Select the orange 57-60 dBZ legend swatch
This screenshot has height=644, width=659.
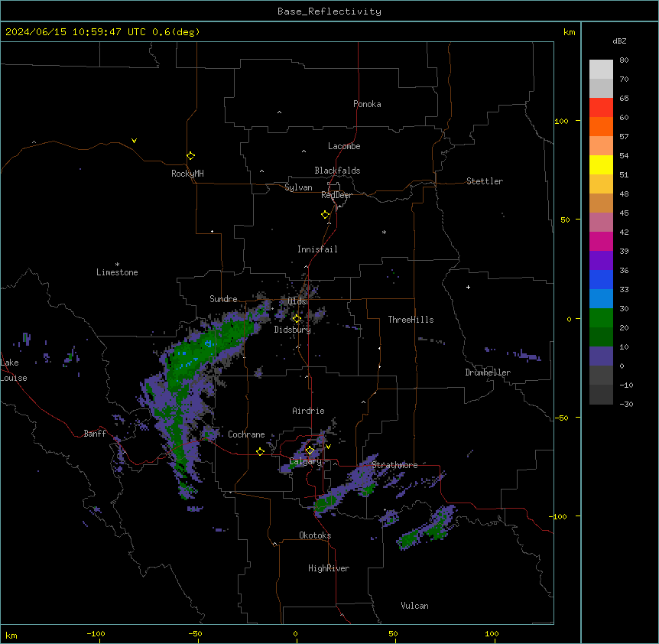point(601,126)
